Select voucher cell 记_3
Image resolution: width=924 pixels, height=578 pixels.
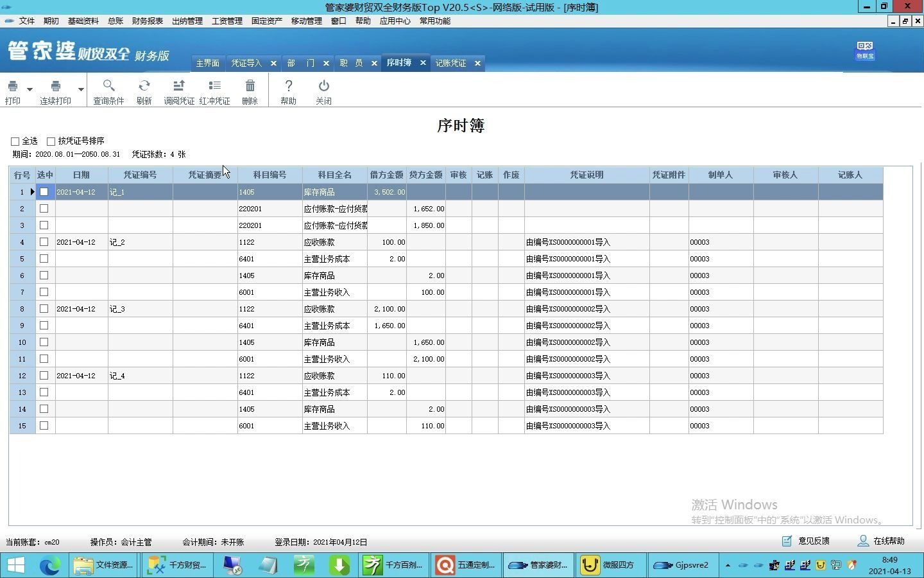(x=140, y=309)
